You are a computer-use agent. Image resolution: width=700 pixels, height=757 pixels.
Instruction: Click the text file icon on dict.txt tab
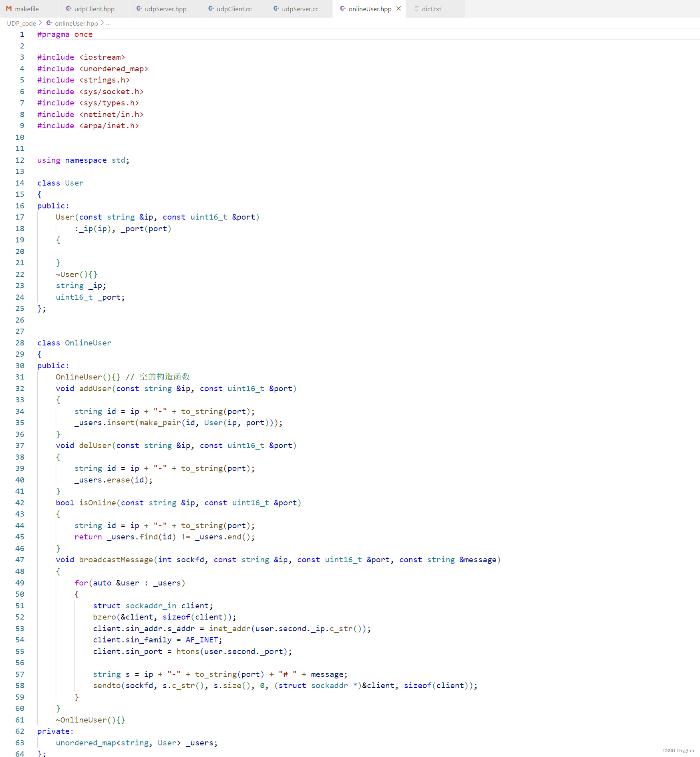(416, 8)
